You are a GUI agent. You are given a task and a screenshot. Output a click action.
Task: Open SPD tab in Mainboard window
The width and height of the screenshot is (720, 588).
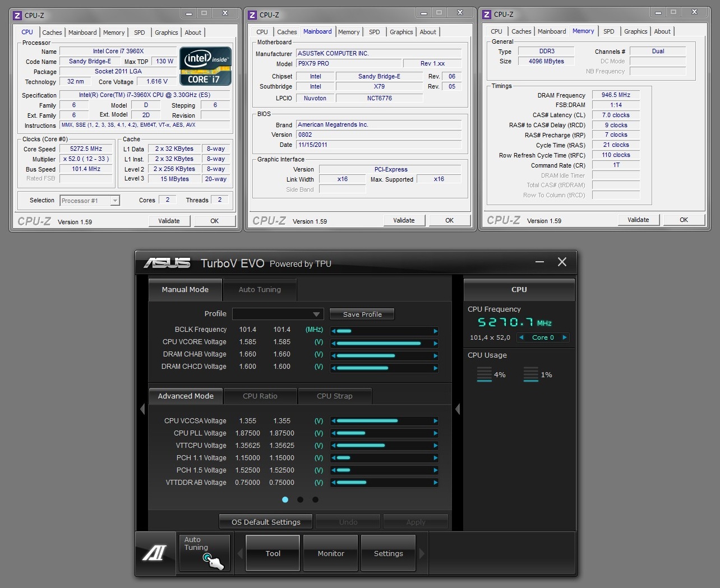click(x=375, y=32)
